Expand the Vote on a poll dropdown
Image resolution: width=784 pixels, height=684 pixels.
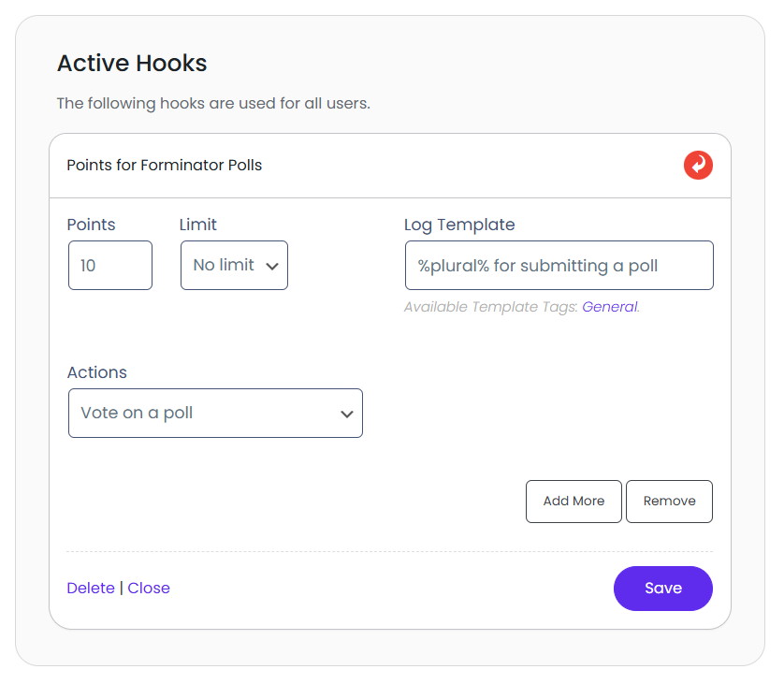pyautogui.click(x=215, y=414)
